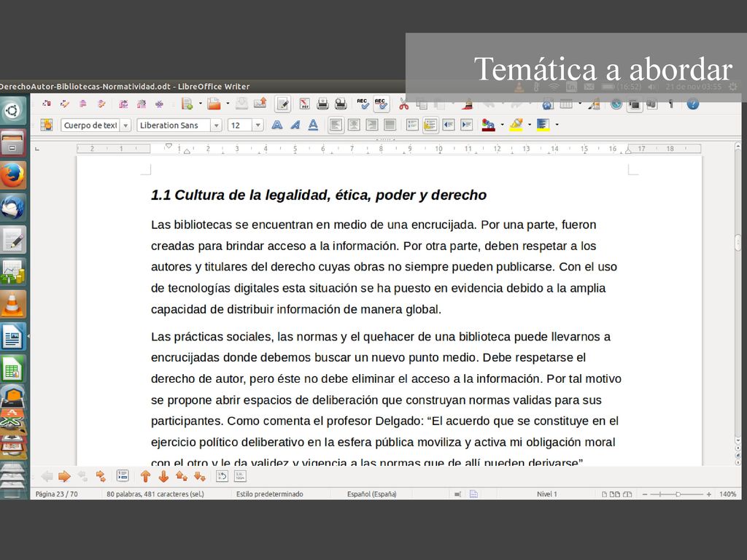Open Hyperlink dialog globe icon
The image size is (747, 560).
point(547,104)
